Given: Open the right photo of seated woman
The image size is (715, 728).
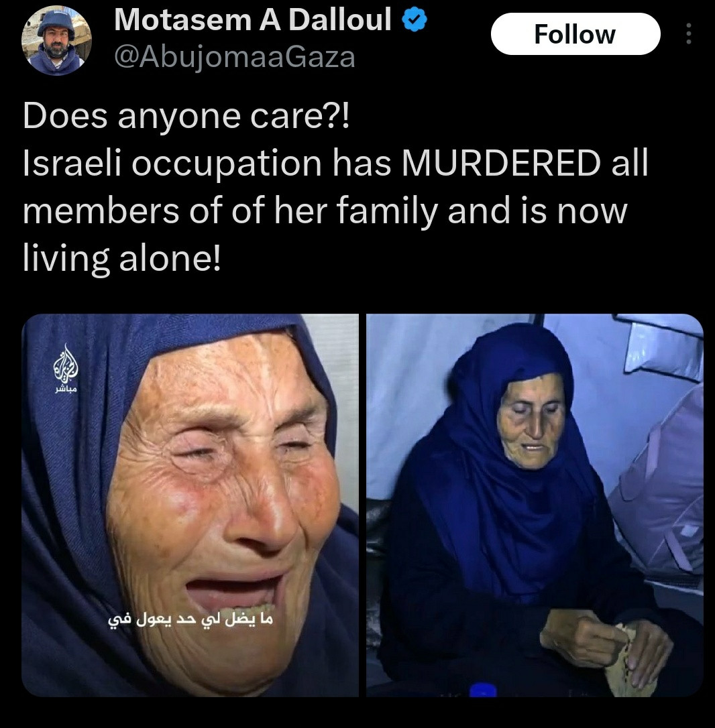Looking at the screenshot, I should [x=535, y=505].
